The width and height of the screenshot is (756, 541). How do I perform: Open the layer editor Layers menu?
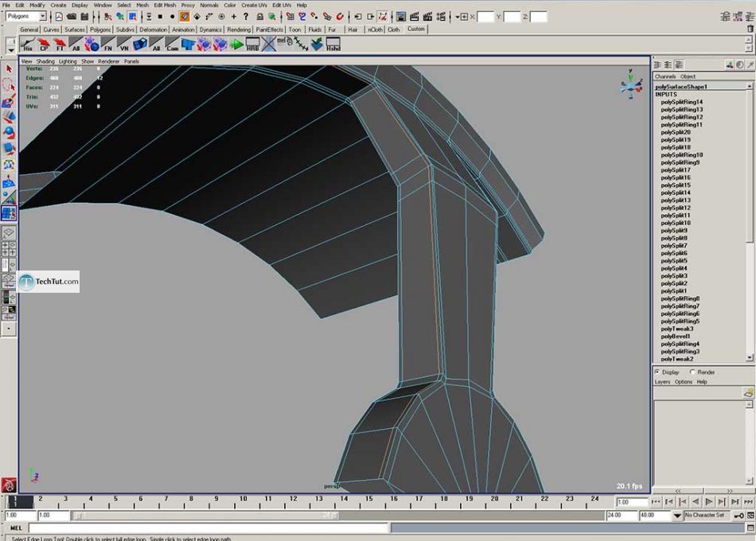[662, 381]
